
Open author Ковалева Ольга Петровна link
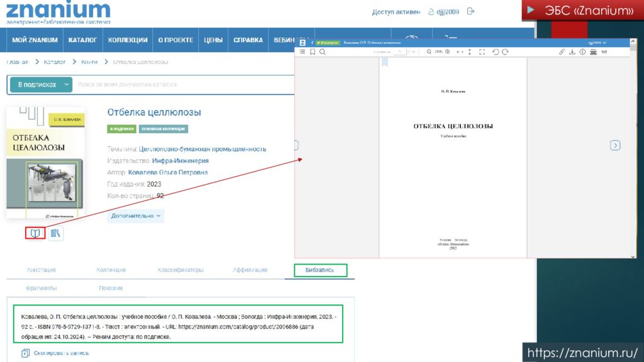pyautogui.click(x=167, y=172)
